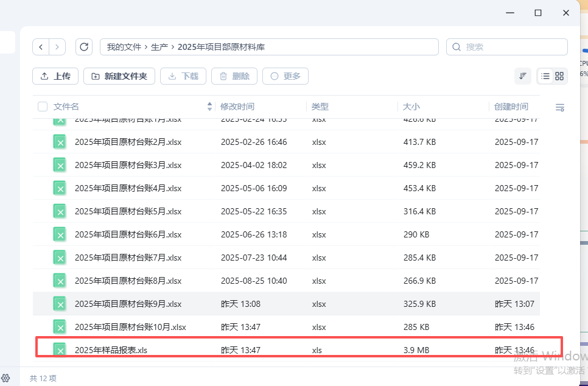Click the forward navigation arrow
This screenshot has width=588, height=386.
57,47
